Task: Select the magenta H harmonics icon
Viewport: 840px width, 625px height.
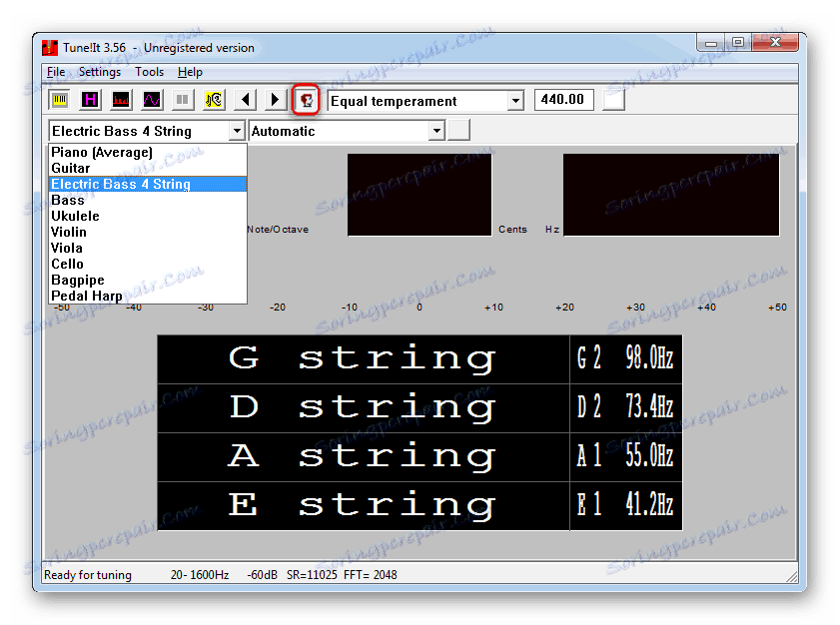Action: click(90, 100)
